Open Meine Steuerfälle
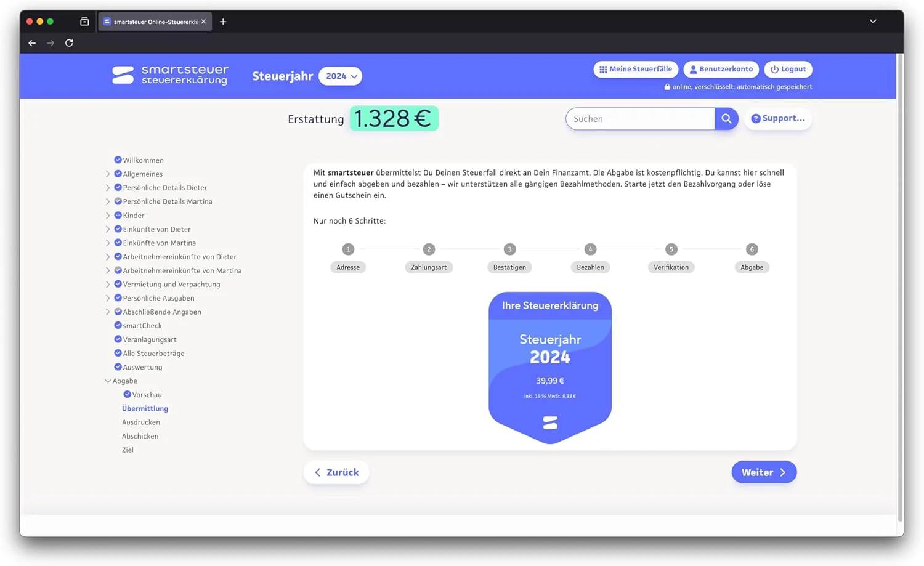 (x=636, y=69)
